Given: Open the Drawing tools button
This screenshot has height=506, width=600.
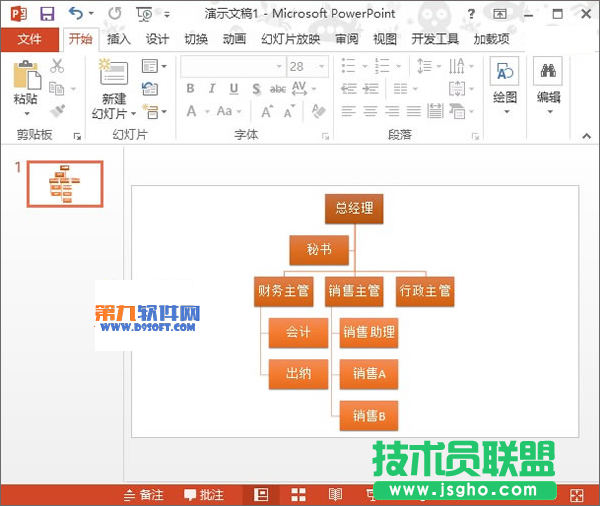Looking at the screenshot, I should pyautogui.click(x=505, y=86).
